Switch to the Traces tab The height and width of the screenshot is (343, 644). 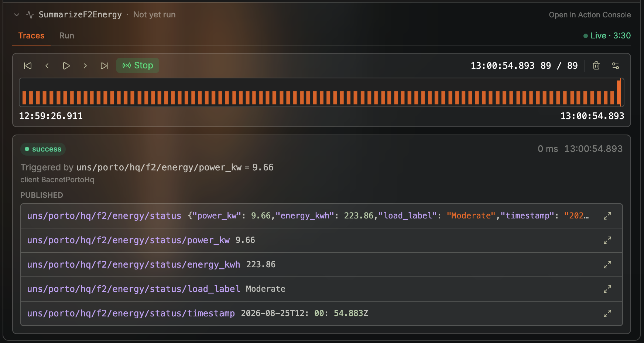(31, 35)
